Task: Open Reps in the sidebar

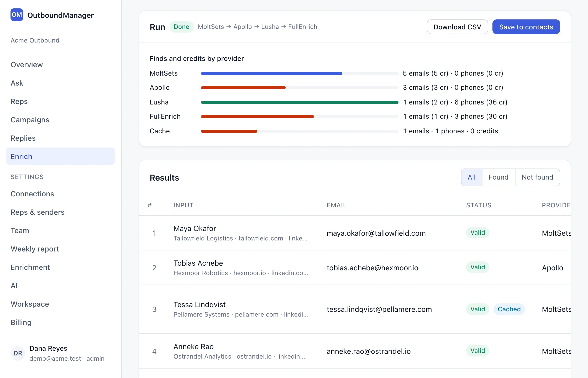Action: point(61,101)
